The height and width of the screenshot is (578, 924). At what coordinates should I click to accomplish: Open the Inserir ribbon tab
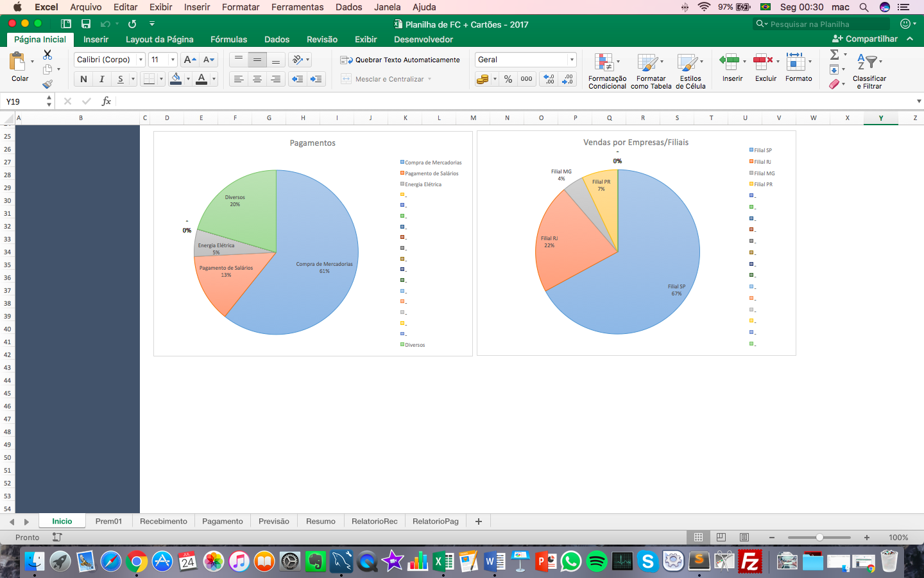[x=96, y=39]
